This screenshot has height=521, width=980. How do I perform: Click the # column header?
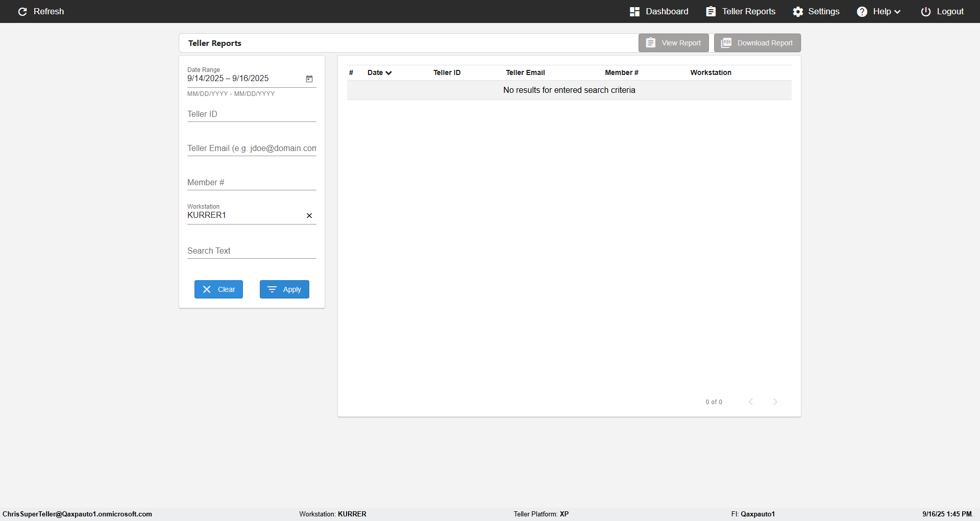point(351,72)
